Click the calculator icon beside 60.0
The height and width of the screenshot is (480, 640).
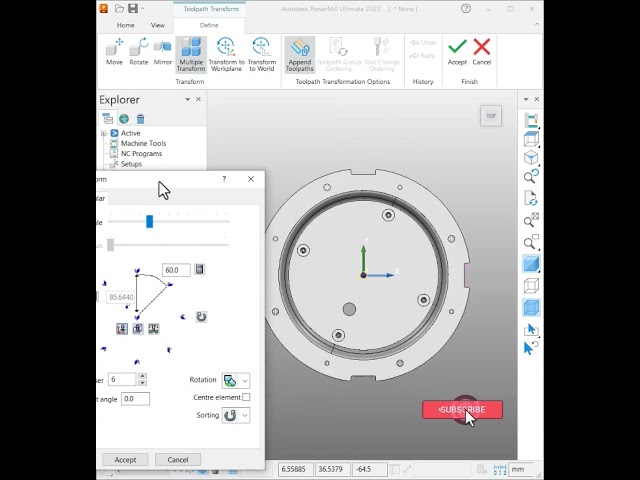[x=200, y=269]
